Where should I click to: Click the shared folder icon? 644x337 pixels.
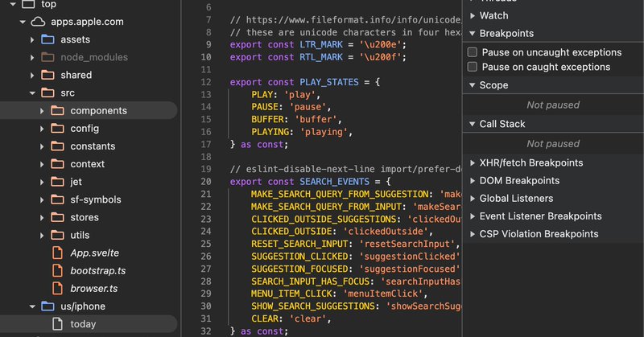47,75
